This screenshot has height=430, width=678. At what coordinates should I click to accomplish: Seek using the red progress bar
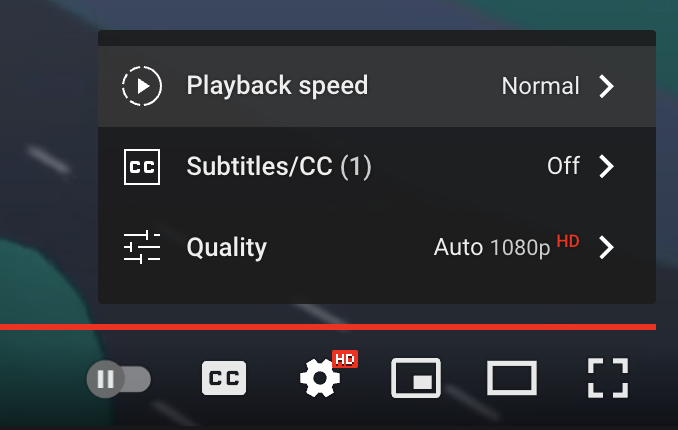click(x=328, y=326)
